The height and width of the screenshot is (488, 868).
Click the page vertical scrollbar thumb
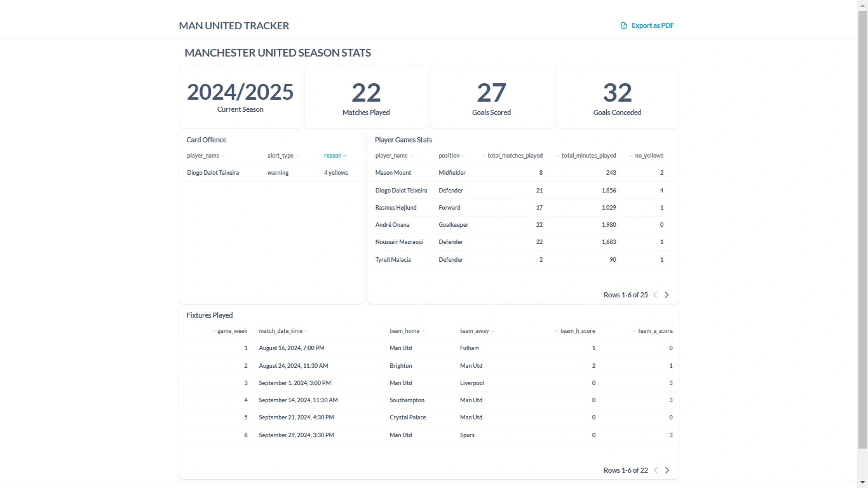click(x=863, y=229)
